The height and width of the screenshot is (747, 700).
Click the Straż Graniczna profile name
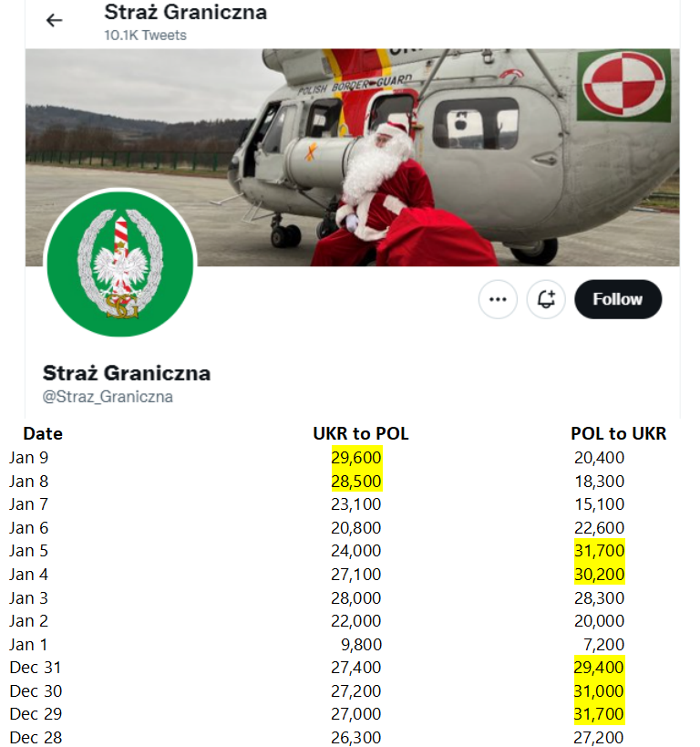[x=126, y=373]
